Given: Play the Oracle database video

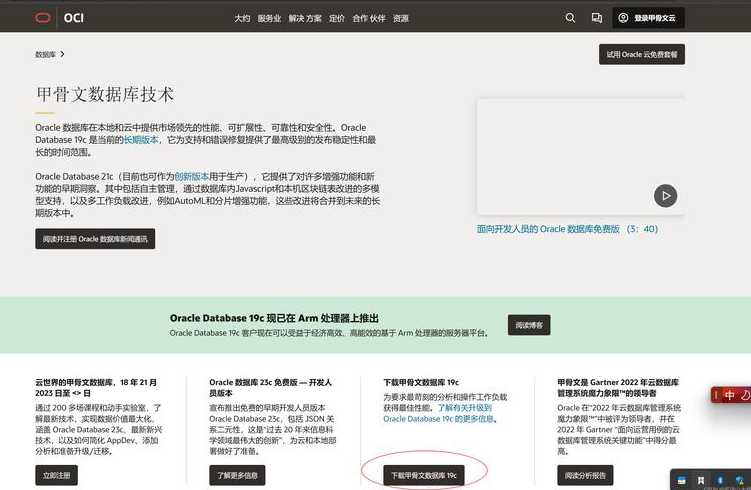Looking at the screenshot, I should (x=665, y=195).
